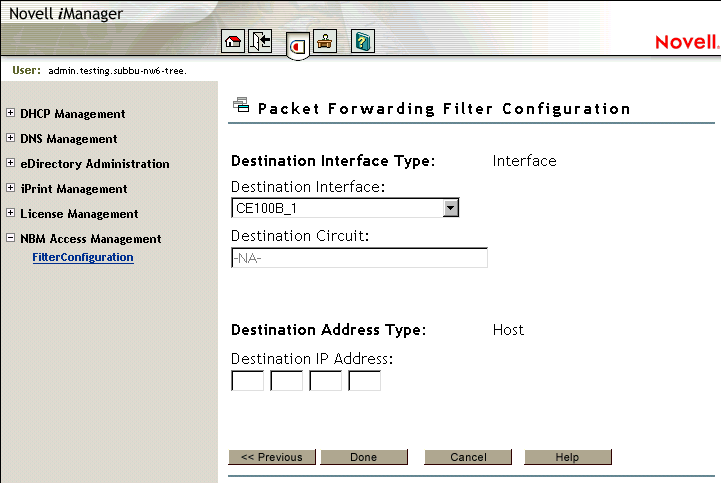This screenshot has height=483, width=721.
Task: Click the Done button
Action: click(x=364, y=457)
